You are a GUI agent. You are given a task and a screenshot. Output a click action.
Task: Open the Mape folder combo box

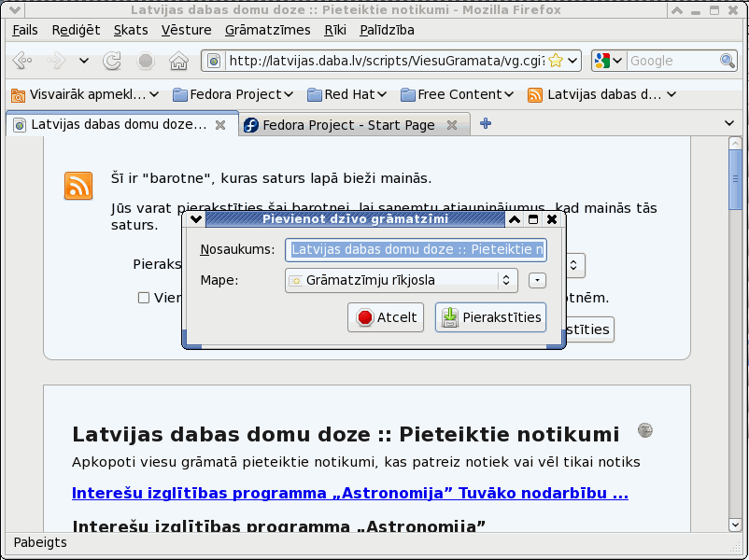point(402,280)
